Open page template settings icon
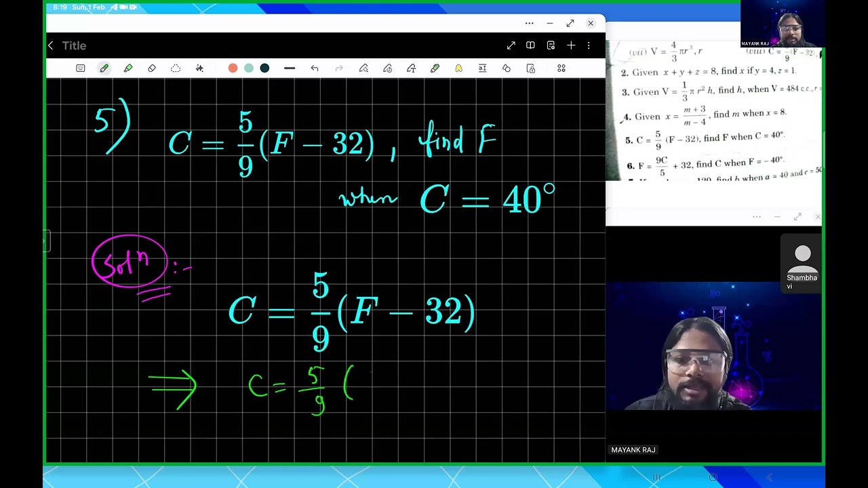Viewport: 868px width, 488px height. click(551, 45)
